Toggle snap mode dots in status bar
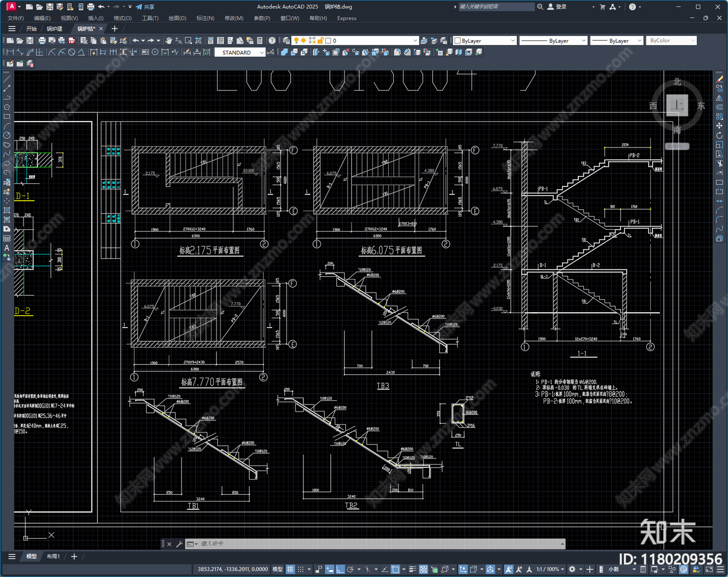The height and width of the screenshot is (577, 728). pyautogui.click(x=301, y=569)
